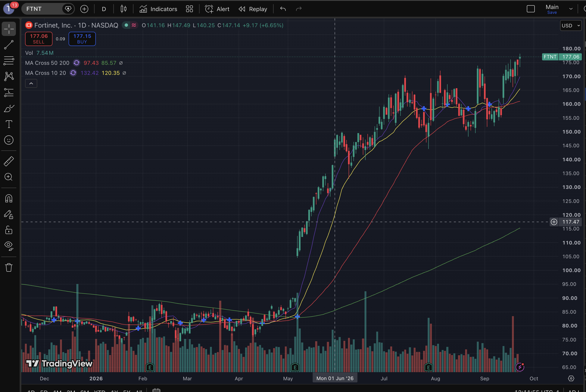Open the D timeframe interval selector
Image resolution: width=586 pixels, height=392 pixels.
tap(104, 9)
